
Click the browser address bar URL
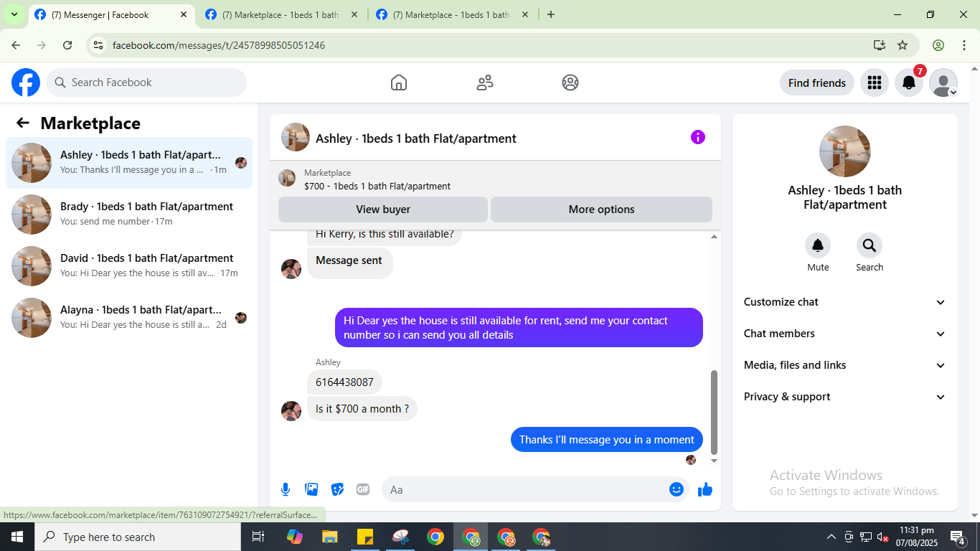(x=219, y=45)
